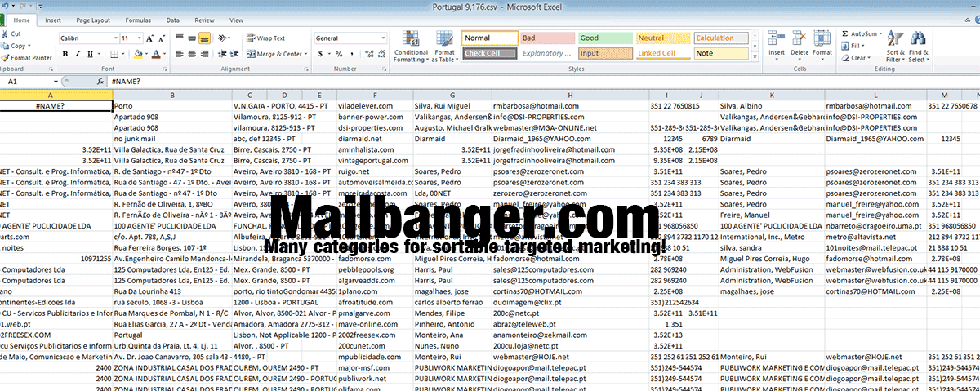The width and height of the screenshot is (980, 391).
Task: Click the Decrease Indent icon
Action: (x=223, y=54)
